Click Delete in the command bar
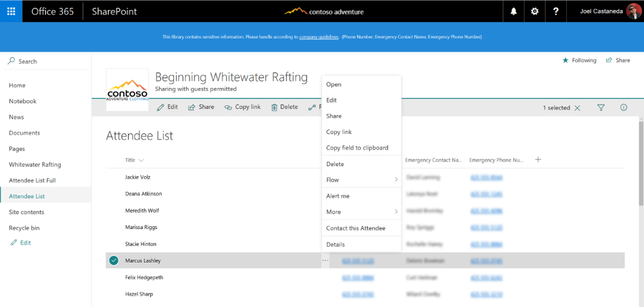 pos(284,107)
